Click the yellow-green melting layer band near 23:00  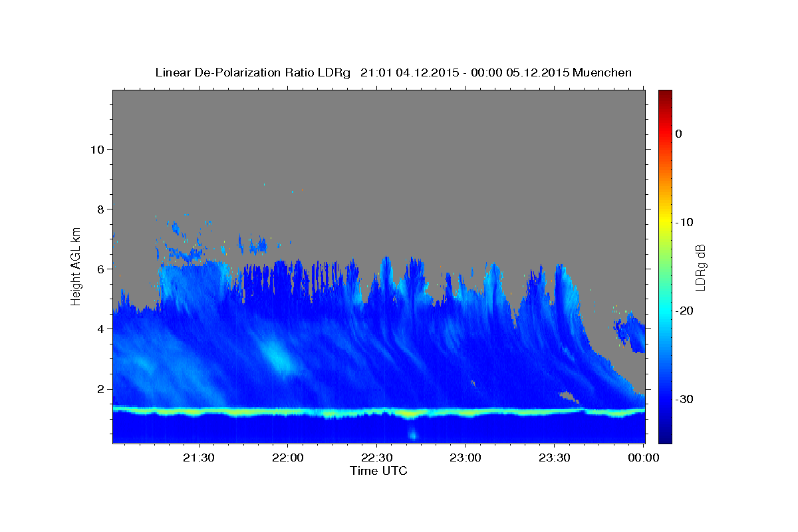tap(465, 413)
